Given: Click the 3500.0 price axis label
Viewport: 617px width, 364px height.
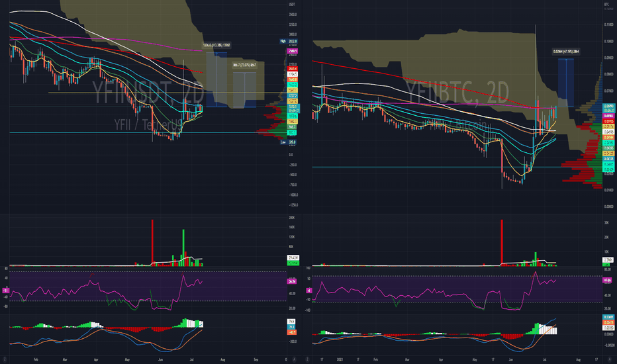Looking at the screenshot, I should click(x=293, y=15).
